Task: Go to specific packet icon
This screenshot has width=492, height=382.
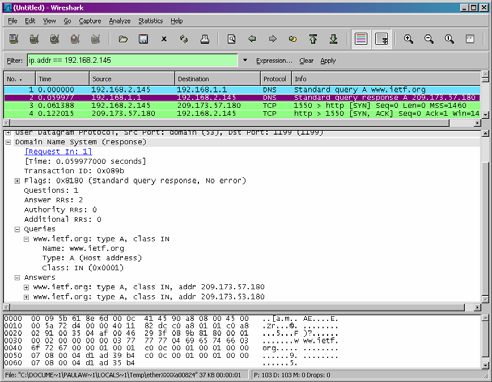Action: 293,39
